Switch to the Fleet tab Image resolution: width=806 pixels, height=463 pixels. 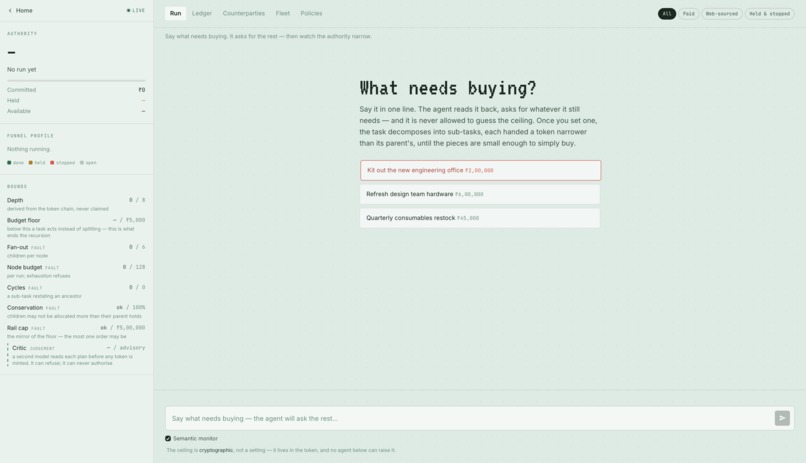[283, 13]
